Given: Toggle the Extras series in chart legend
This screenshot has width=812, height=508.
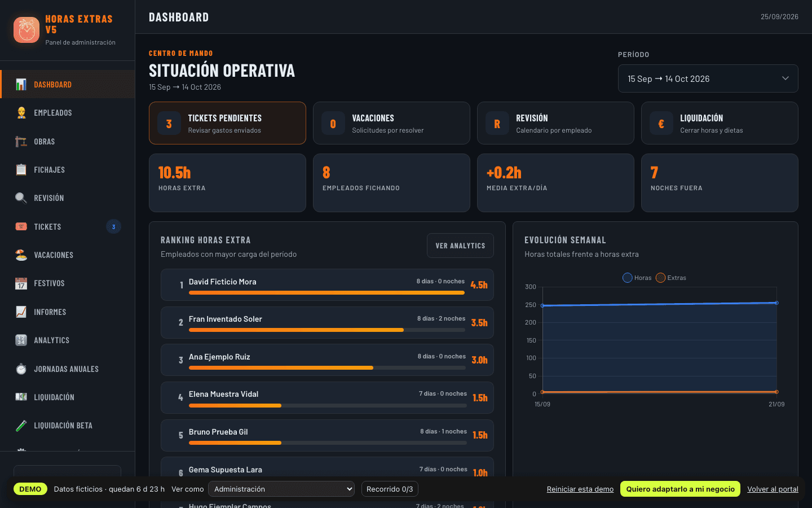Looking at the screenshot, I should click(671, 278).
